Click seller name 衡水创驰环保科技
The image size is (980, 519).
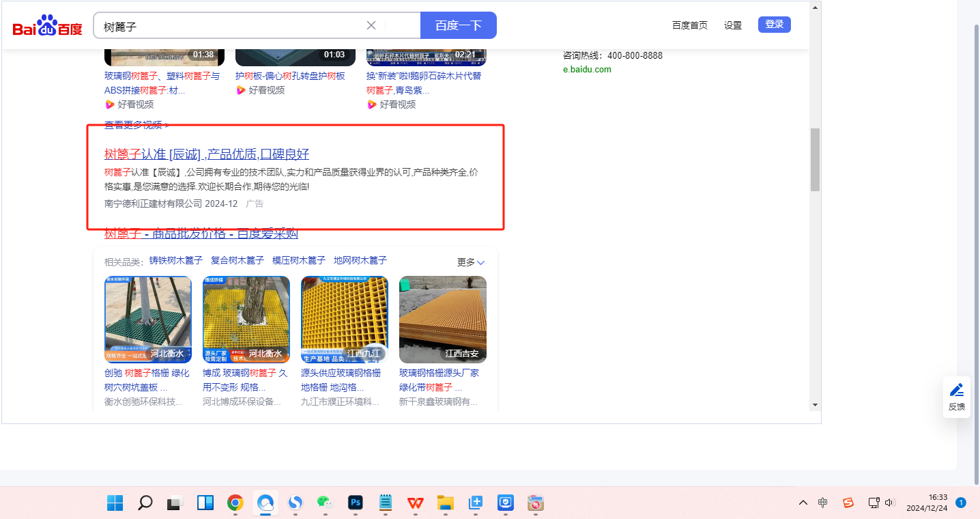click(x=144, y=402)
